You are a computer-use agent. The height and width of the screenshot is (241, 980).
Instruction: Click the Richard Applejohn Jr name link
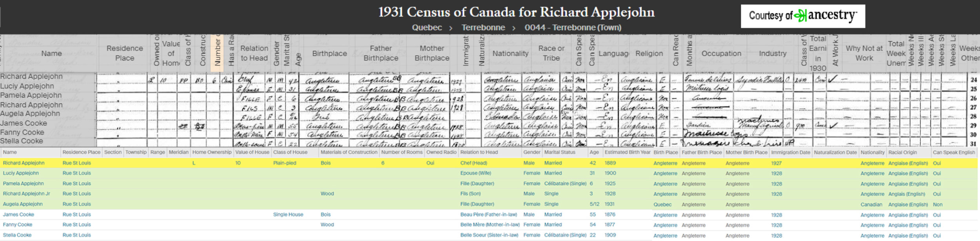(27, 194)
